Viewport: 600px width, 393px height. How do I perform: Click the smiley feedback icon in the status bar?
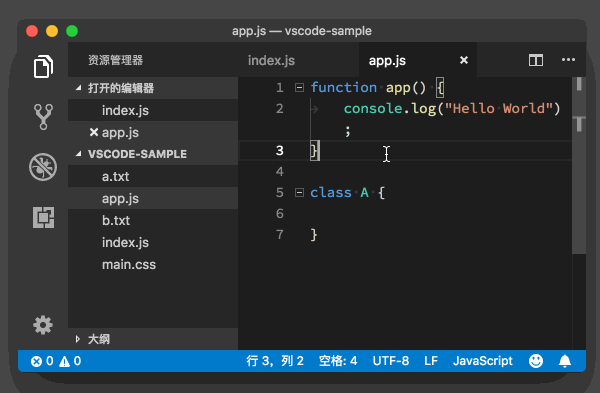pyautogui.click(x=536, y=361)
